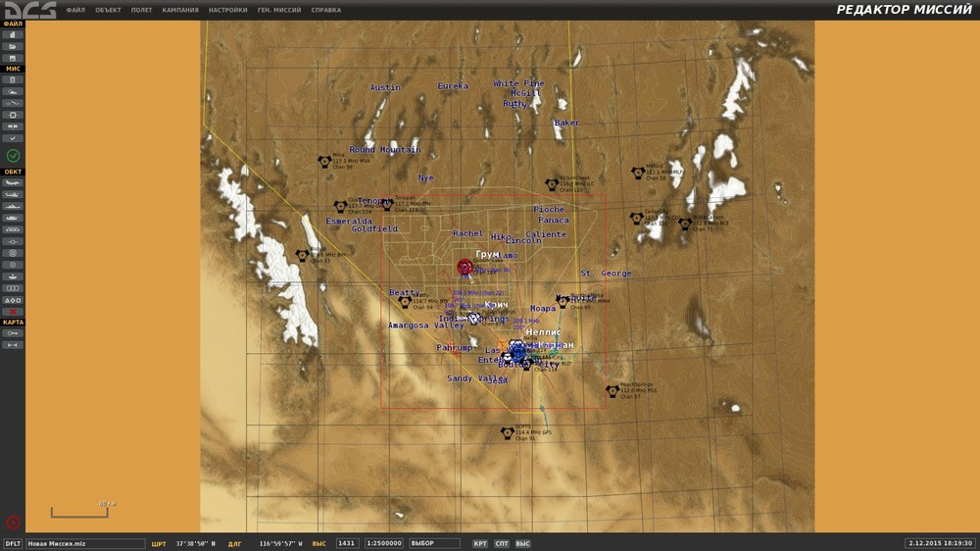
Task: Click the Peach Springs beacon symbol
Action: click(612, 391)
